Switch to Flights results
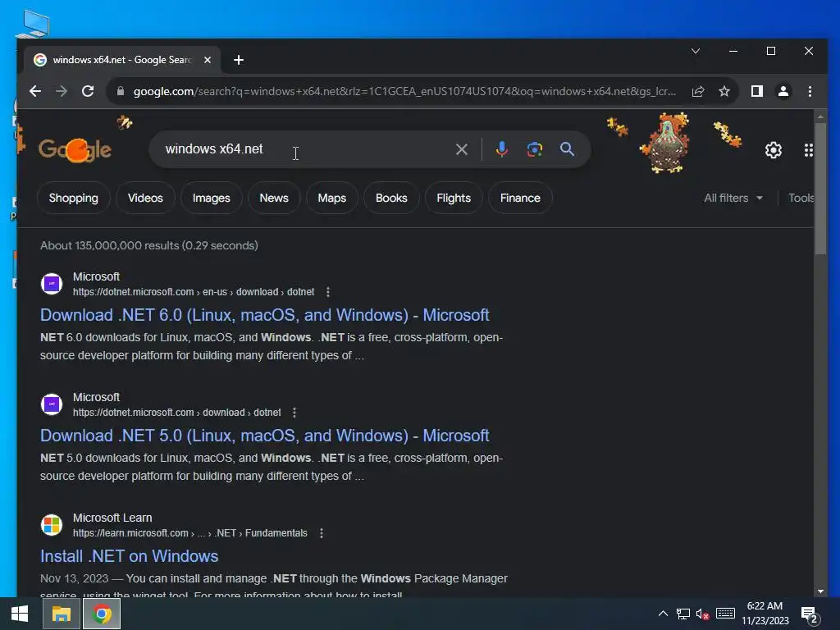Screen dimensions: 840x630 [453, 199]
